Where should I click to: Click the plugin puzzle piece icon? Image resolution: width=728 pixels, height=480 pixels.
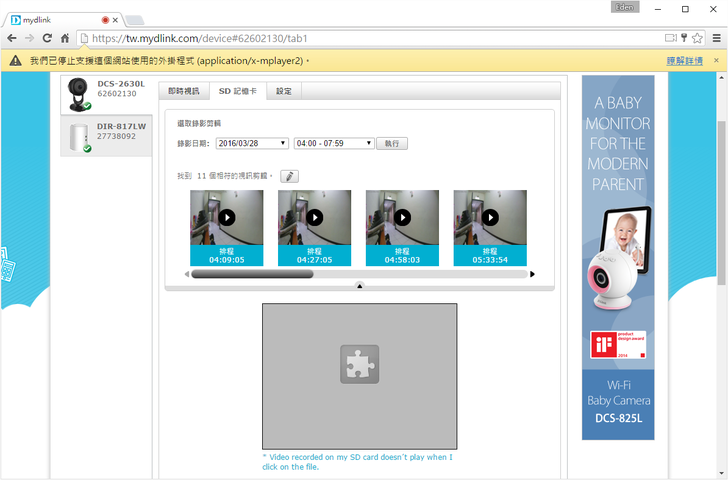tap(359, 364)
